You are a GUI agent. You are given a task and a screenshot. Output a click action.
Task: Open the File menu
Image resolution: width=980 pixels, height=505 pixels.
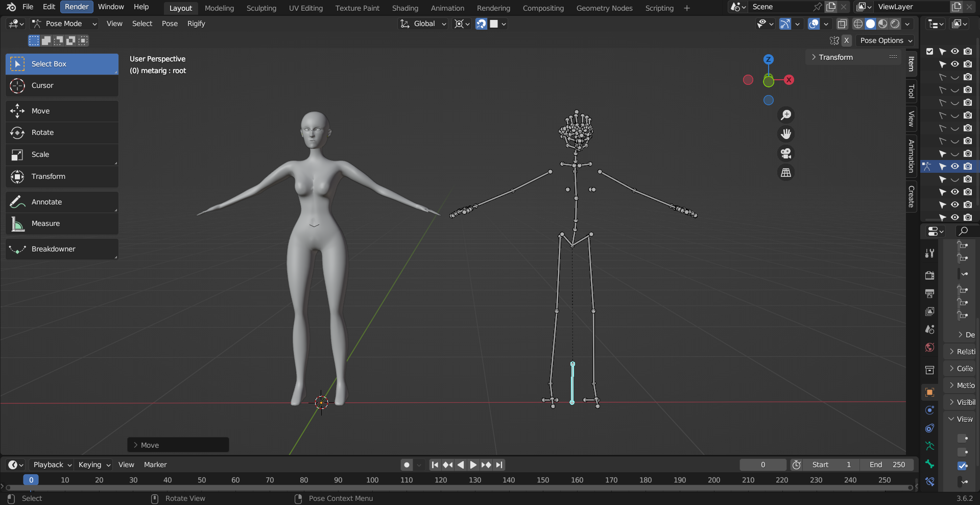click(28, 7)
